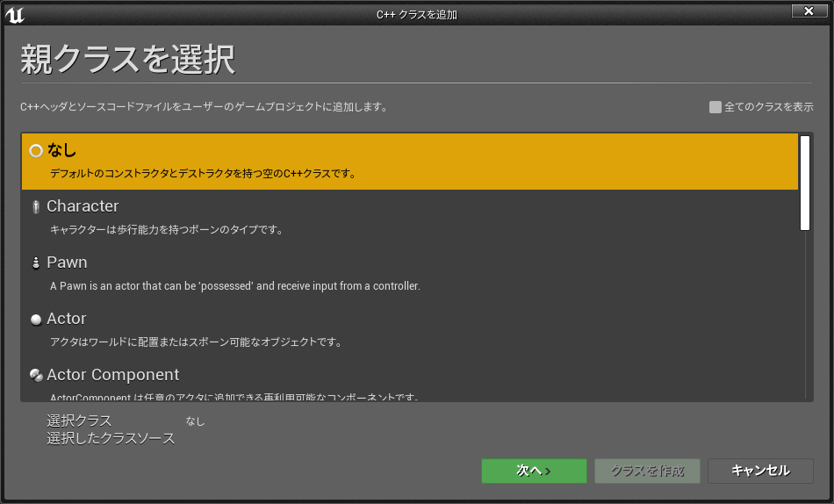Viewport: 834px width, 504px height.
Task: Click the Actor Component icon
Action: (36, 376)
